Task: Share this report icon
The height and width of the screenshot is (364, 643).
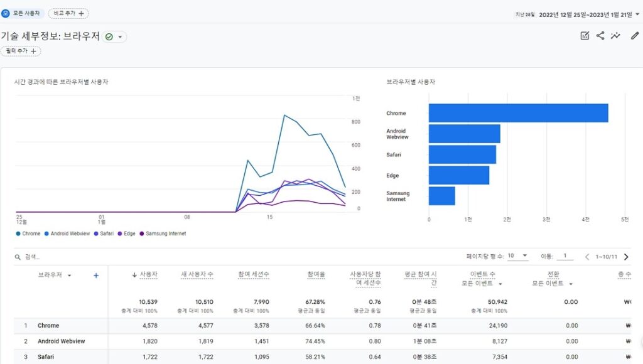Action: tap(600, 36)
